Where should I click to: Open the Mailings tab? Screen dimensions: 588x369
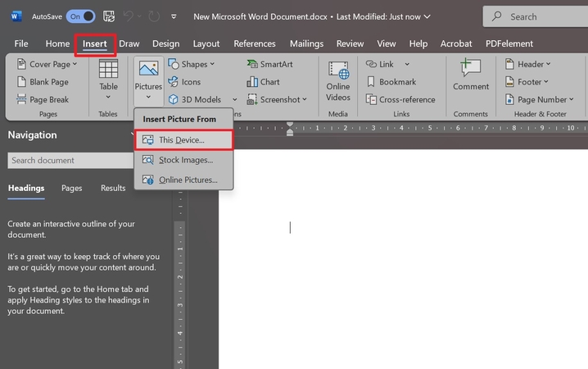pyautogui.click(x=306, y=43)
